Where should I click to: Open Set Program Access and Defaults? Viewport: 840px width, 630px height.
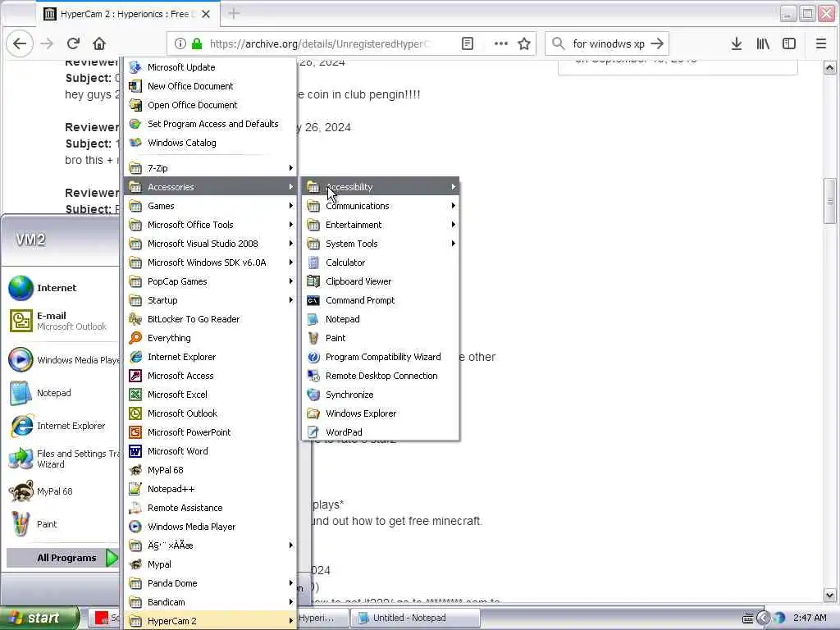coord(211,124)
